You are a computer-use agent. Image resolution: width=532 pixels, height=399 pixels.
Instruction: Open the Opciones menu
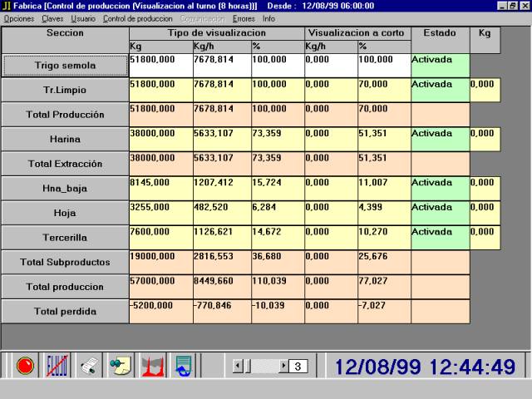point(19,19)
